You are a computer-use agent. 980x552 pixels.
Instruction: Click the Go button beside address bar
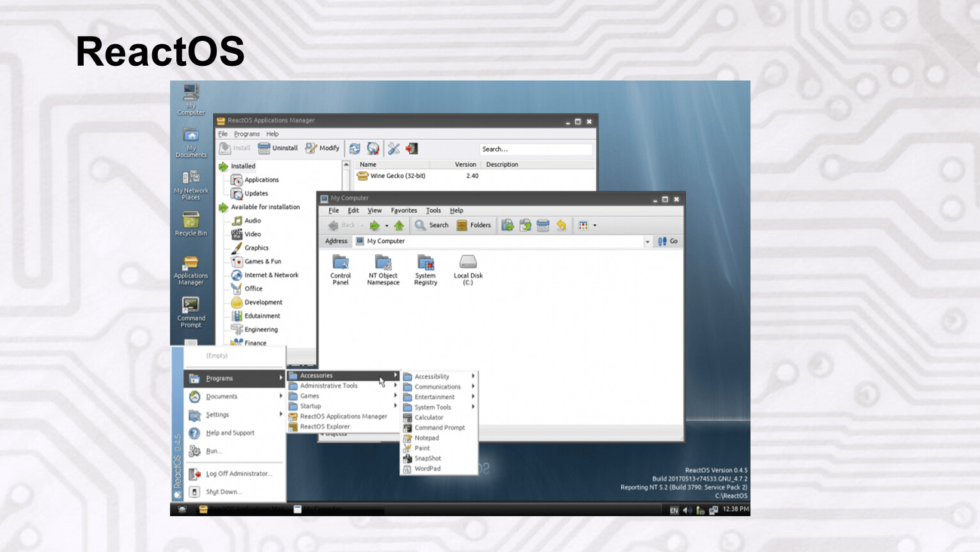[667, 241]
